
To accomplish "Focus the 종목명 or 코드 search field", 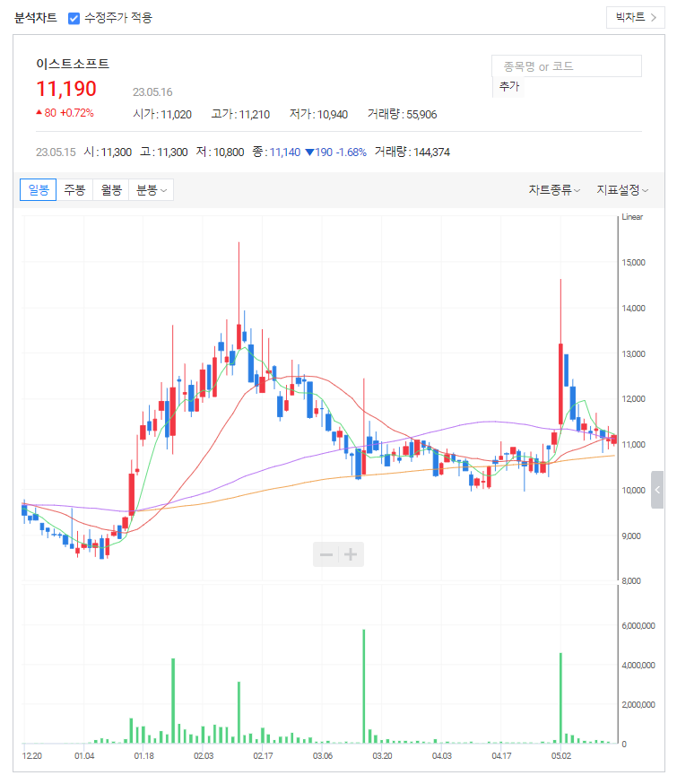I will click(x=567, y=66).
